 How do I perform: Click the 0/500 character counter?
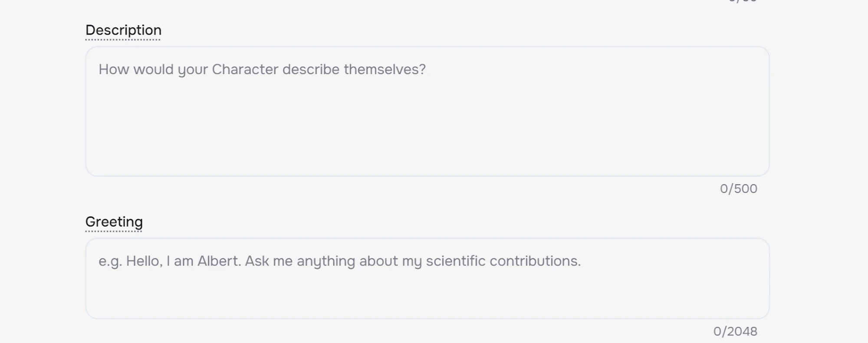[738, 188]
